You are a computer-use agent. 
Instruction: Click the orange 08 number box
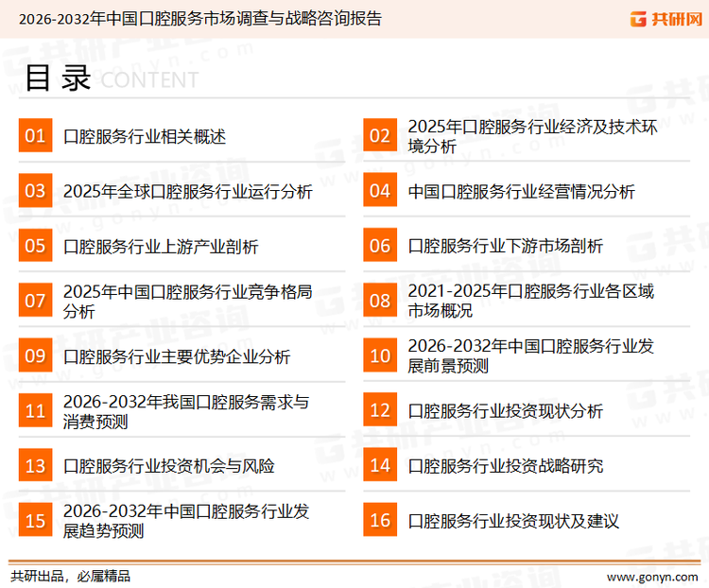[380, 301]
